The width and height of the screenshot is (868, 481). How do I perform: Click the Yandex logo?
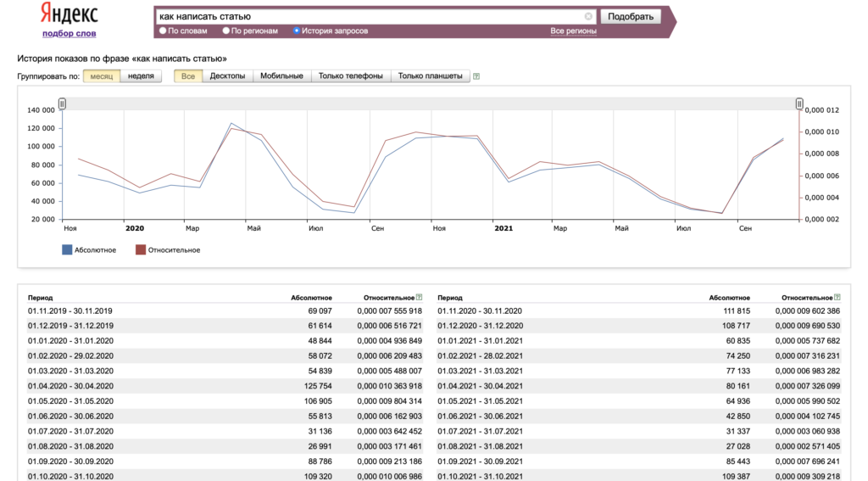pyautogui.click(x=70, y=14)
